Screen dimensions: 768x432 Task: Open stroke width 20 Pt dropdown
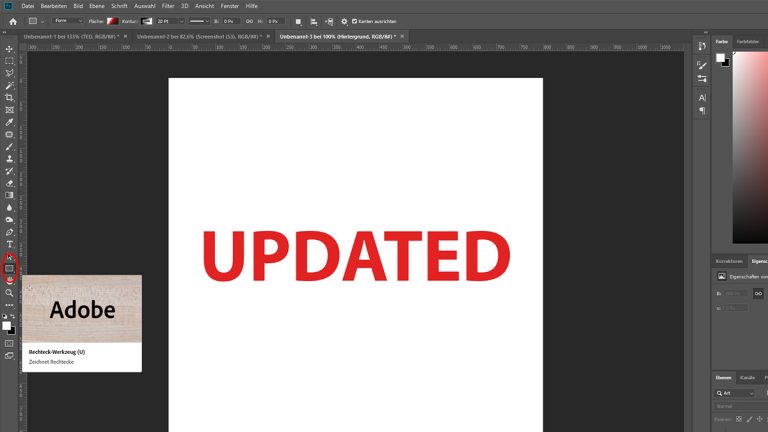(182, 22)
